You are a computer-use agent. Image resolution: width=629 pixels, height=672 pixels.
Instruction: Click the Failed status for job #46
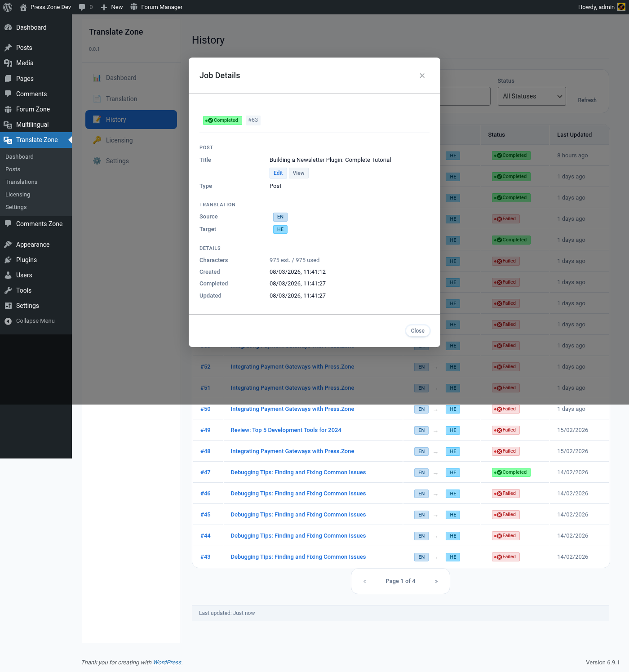(x=506, y=494)
